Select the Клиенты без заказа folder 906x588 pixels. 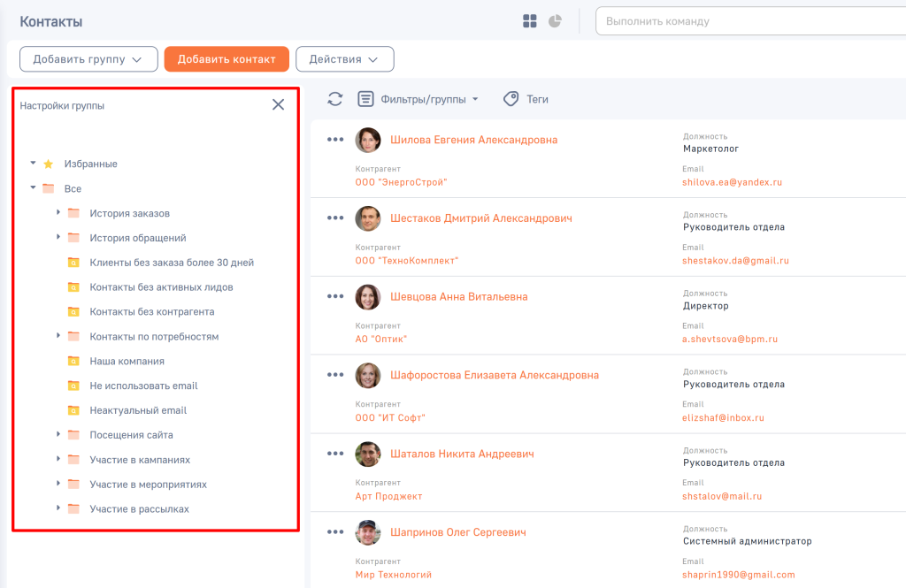click(172, 263)
